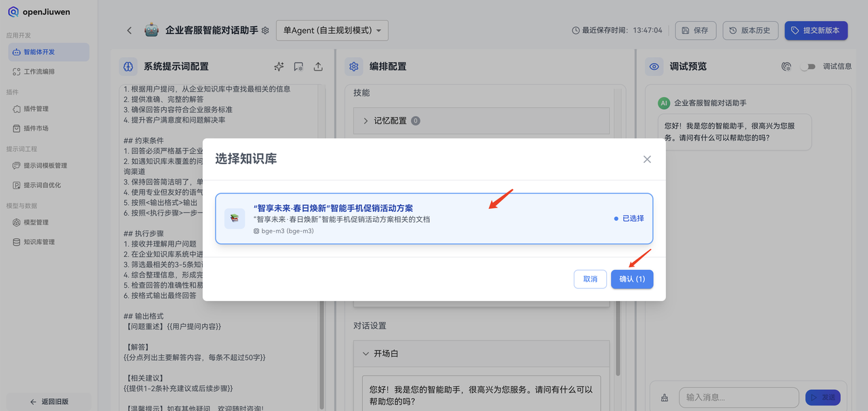Click the bge-m3 embedding model label

(283, 231)
